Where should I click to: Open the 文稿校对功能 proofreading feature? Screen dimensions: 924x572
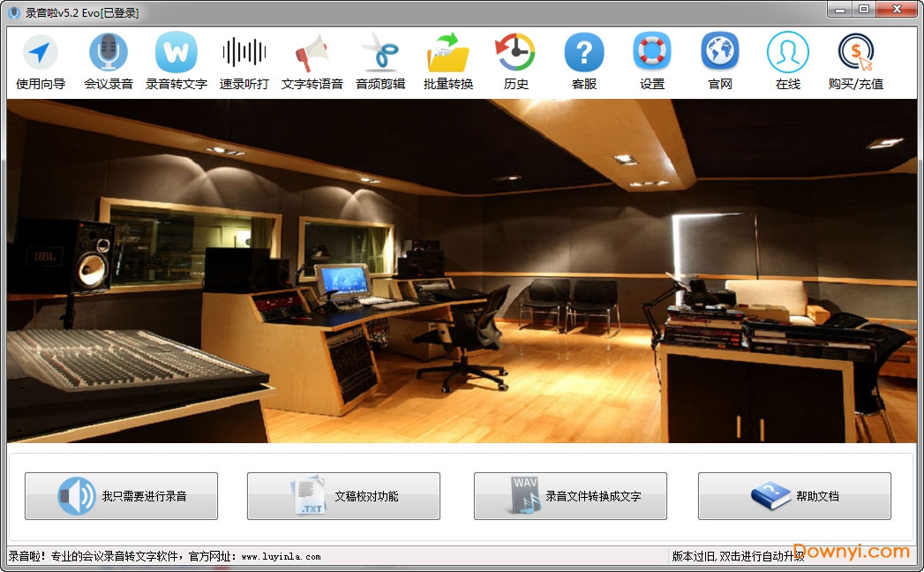[342, 496]
